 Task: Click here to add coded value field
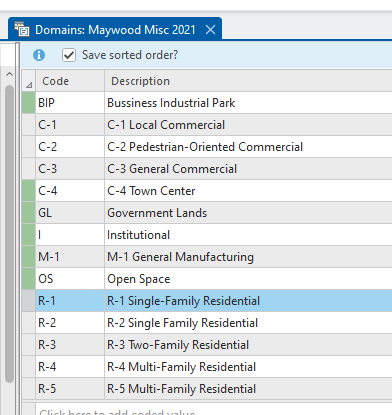click(214, 409)
